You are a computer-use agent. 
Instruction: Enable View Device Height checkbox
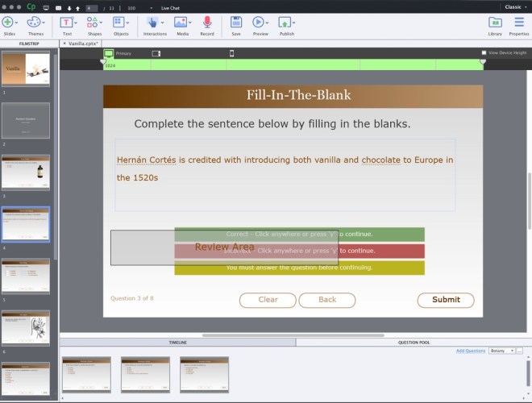pos(484,52)
